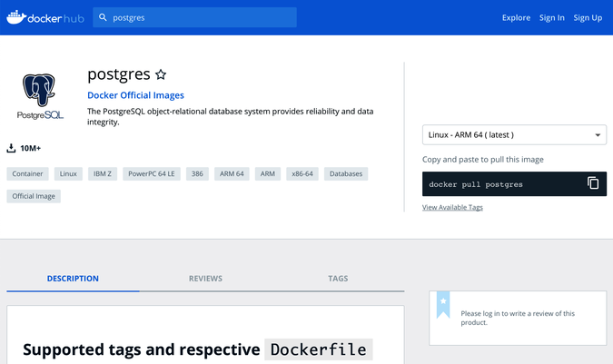This screenshot has height=364, width=613.
Task: Click 'Please log in to write a review' text
Action: tap(518, 318)
